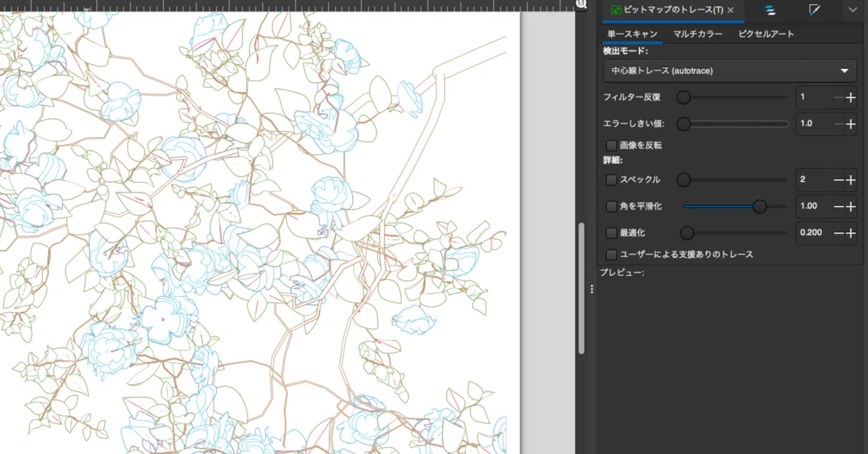Decrease 角を平滑化 value with minus button
Screen dimensions: 868x454
840,206
